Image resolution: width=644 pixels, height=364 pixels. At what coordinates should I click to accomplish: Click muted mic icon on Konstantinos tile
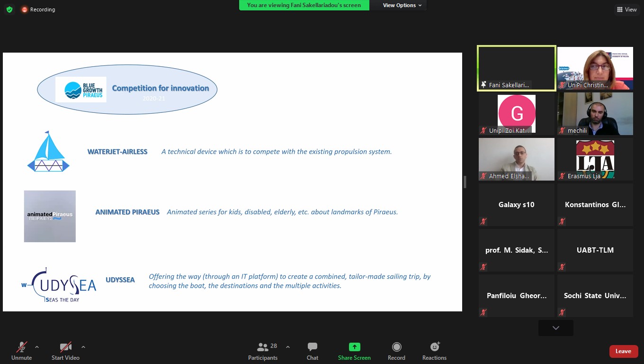[x=562, y=221]
